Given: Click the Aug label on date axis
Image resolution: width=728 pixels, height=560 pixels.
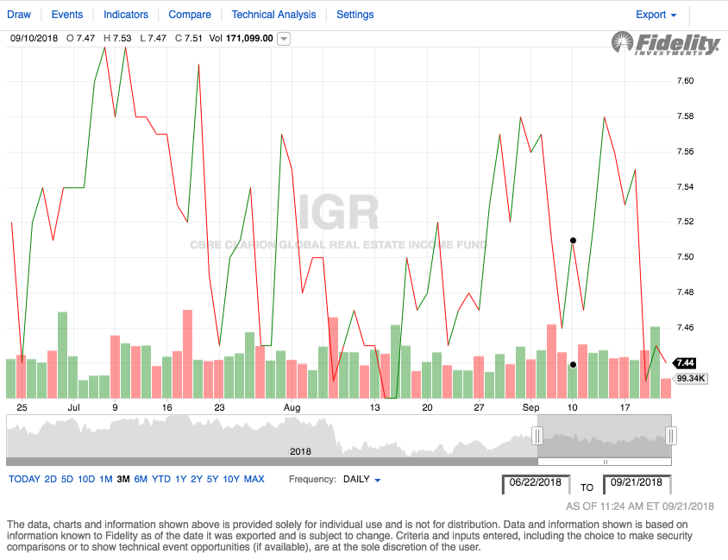Looking at the screenshot, I should pos(292,407).
